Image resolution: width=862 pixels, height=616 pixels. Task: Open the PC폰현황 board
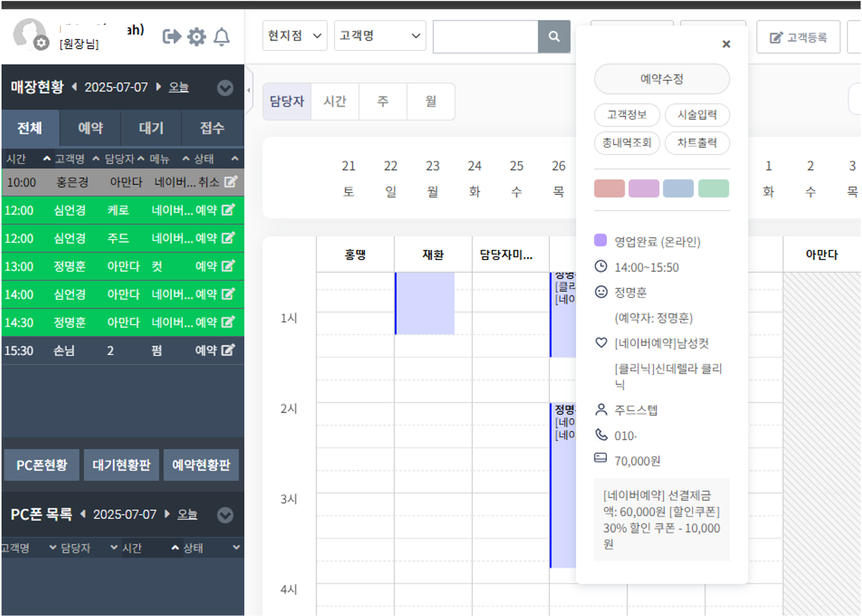click(41, 465)
